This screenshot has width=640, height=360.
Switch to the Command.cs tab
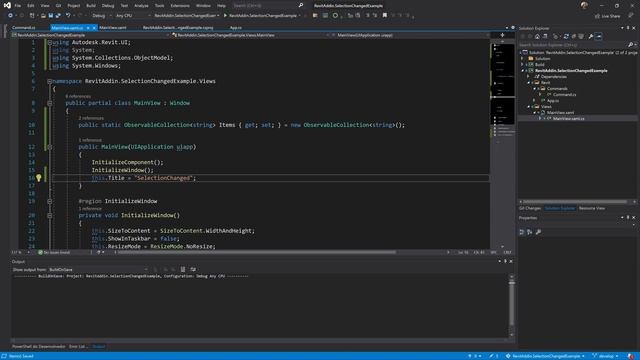tap(24, 28)
